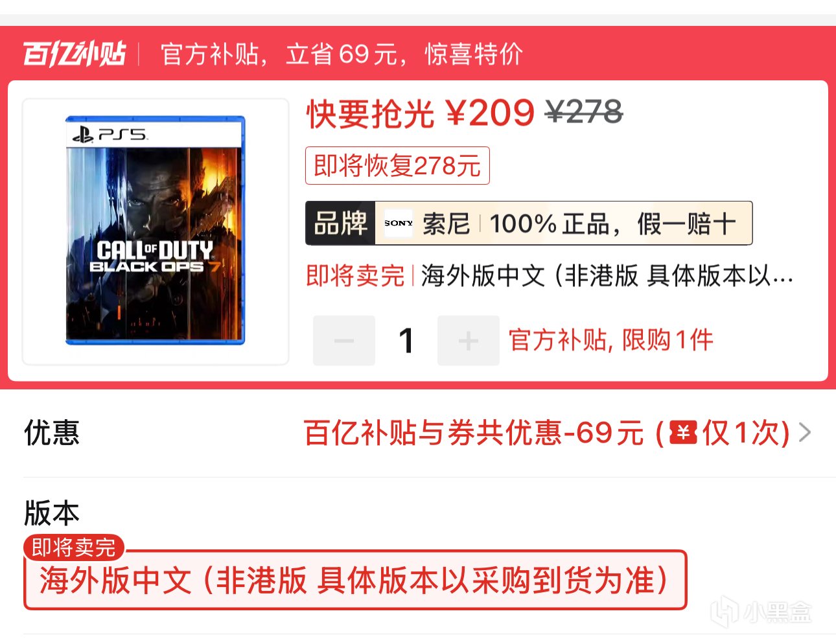Click the quantity value field
836x644 pixels.
(x=406, y=341)
